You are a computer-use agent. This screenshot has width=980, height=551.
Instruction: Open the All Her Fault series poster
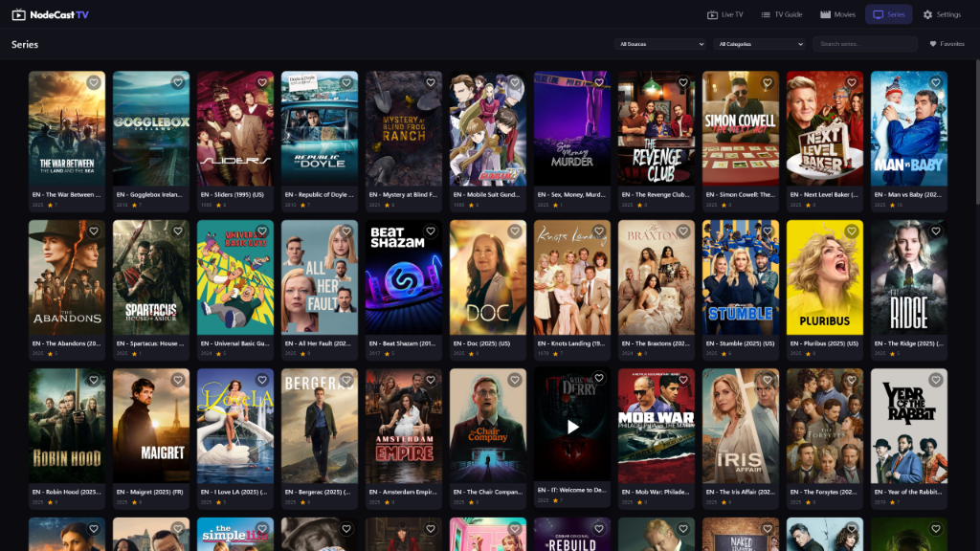point(320,276)
